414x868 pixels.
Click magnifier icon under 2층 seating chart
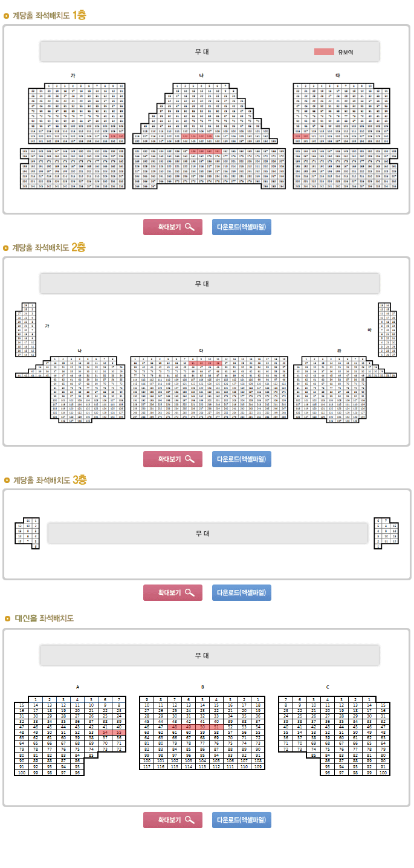click(190, 459)
